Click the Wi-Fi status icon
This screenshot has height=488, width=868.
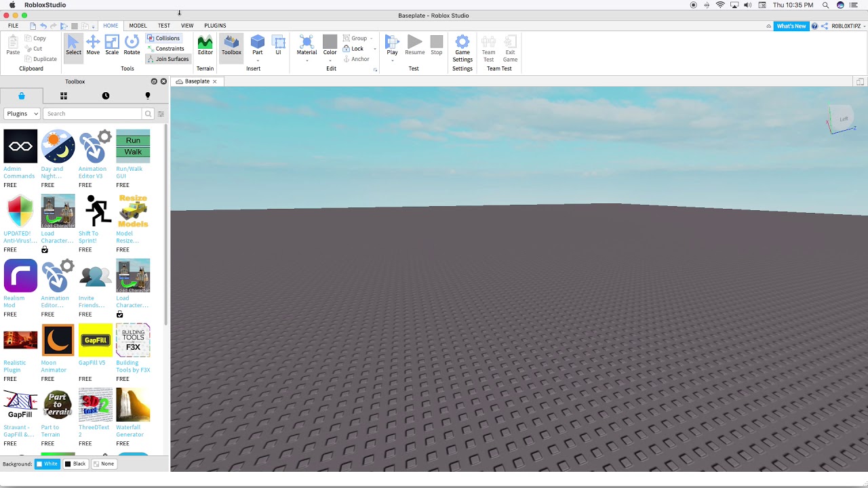720,5
